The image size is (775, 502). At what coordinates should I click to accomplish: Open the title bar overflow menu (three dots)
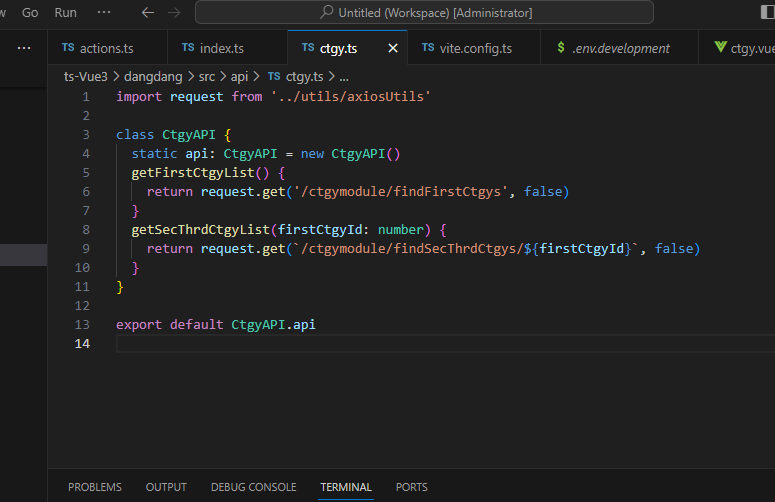point(104,13)
